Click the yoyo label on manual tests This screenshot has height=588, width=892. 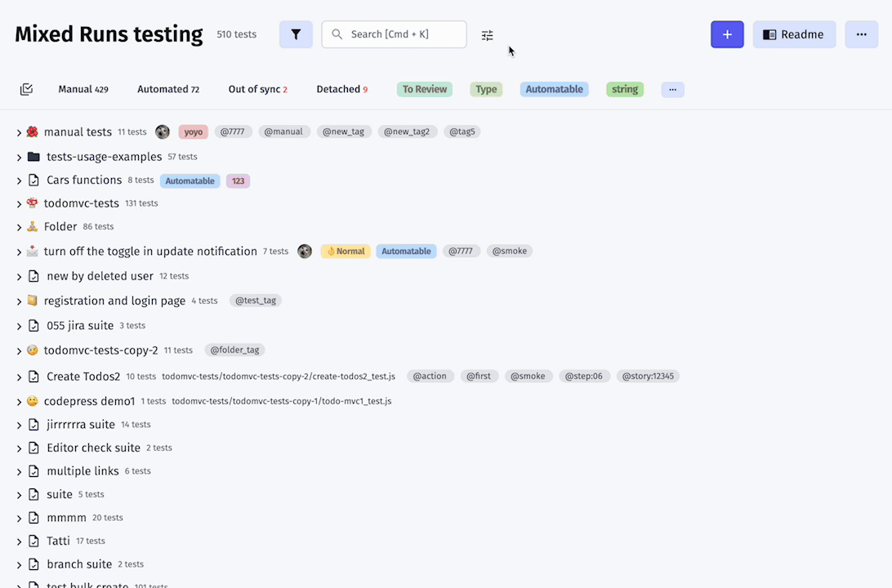point(194,132)
